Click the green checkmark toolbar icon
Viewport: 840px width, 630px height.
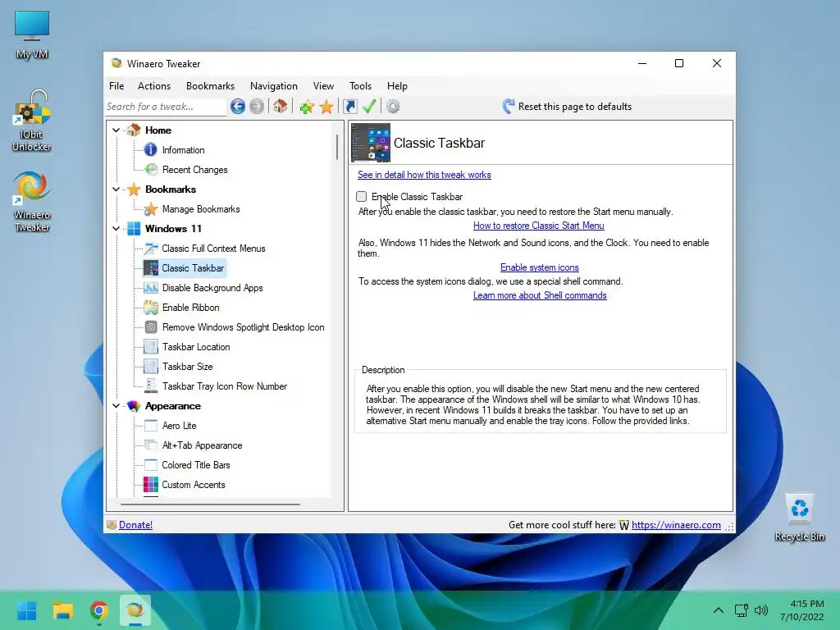point(369,106)
